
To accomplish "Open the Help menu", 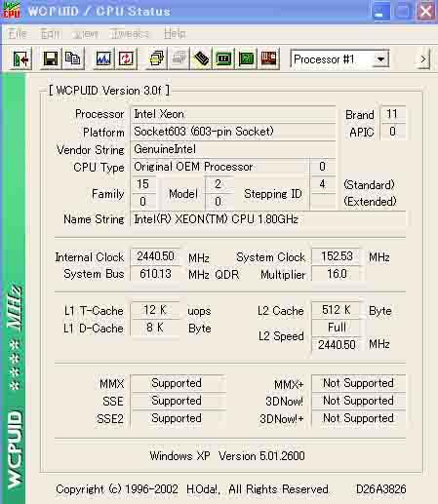I will coord(175,34).
